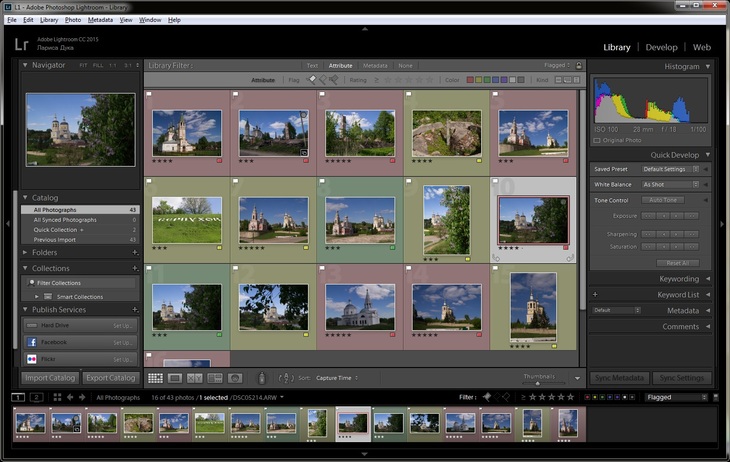Click Flickr publish service icon
This screenshot has width=730, height=462.
(32, 359)
